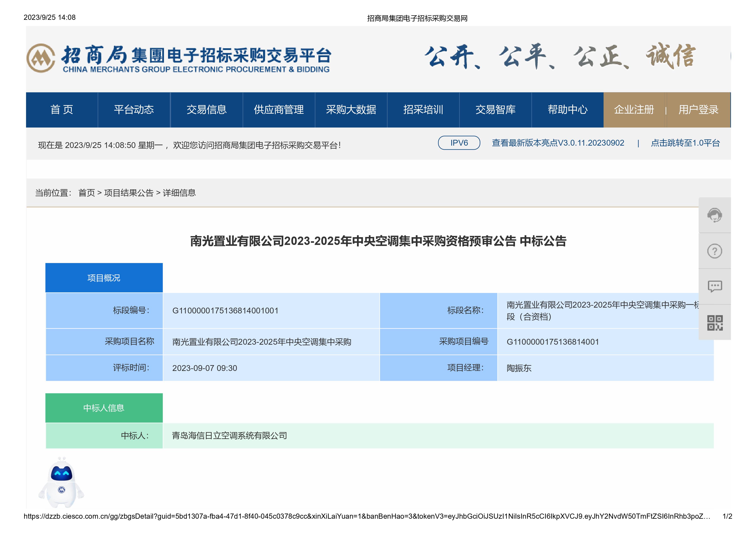
Task: Click the 用户登录 button
Action: [698, 110]
